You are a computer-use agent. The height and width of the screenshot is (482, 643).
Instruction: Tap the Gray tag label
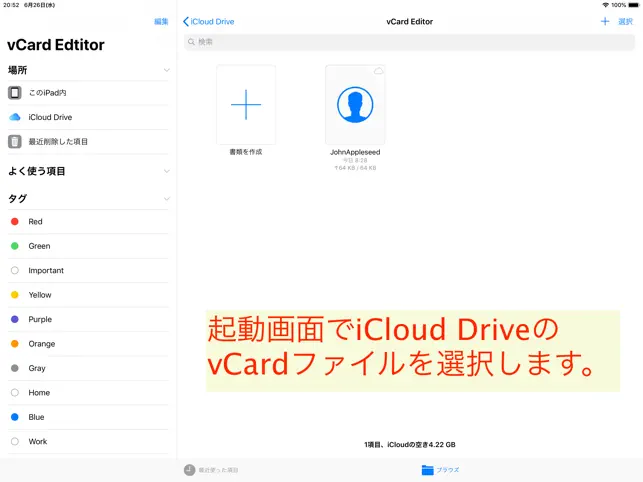pos(37,368)
